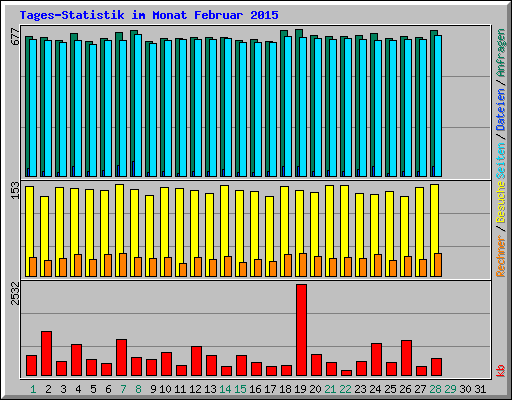Click the red kb bar above day 7

click(x=121, y=358)
